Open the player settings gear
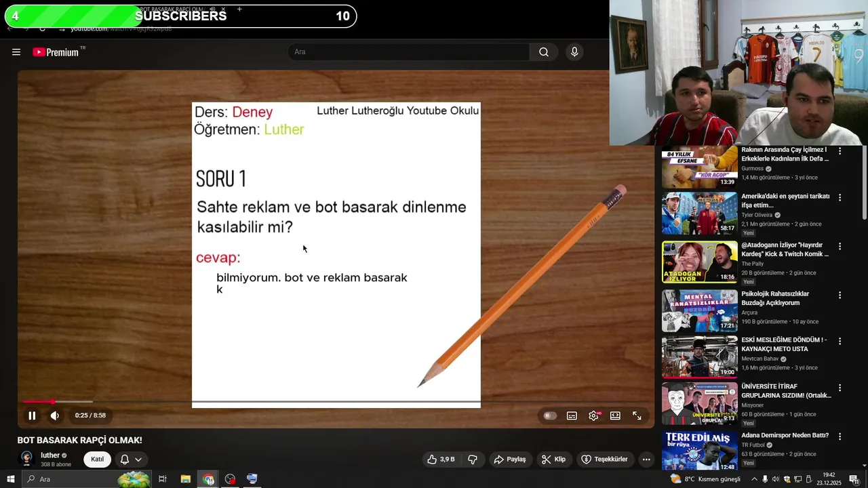This screenshot has width=868, height=488. (x=594, y=415)
